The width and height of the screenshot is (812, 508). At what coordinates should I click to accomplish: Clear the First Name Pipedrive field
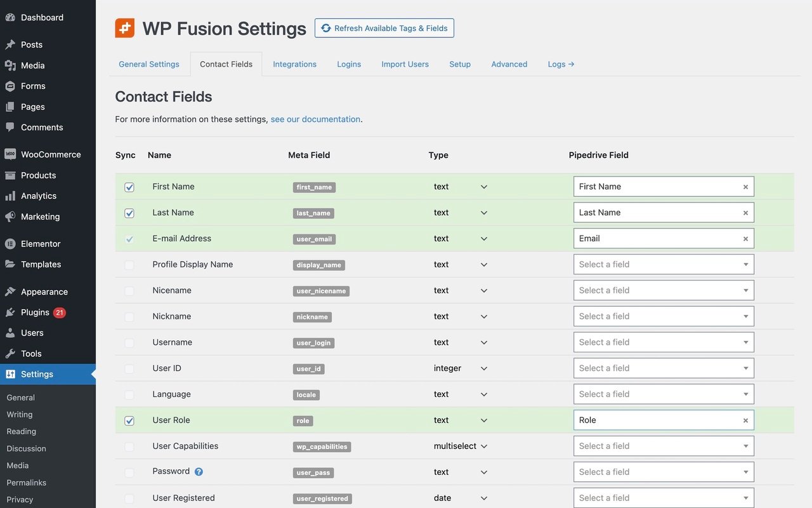745,187
